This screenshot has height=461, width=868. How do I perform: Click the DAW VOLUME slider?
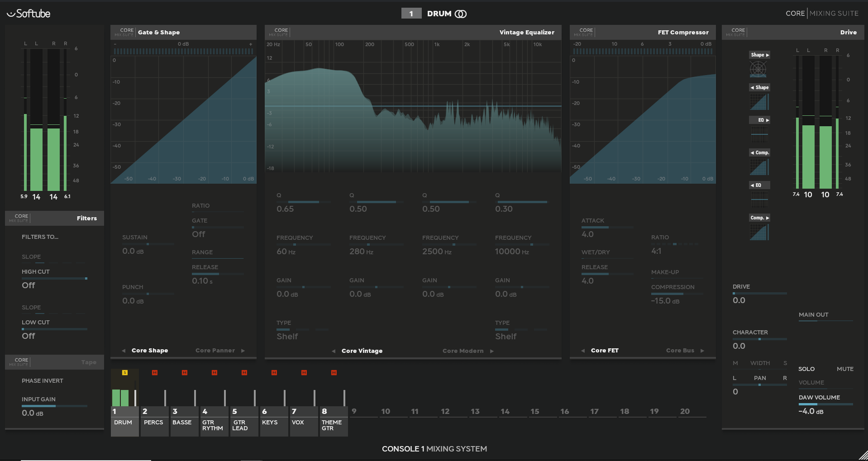[x=825, y=404]
